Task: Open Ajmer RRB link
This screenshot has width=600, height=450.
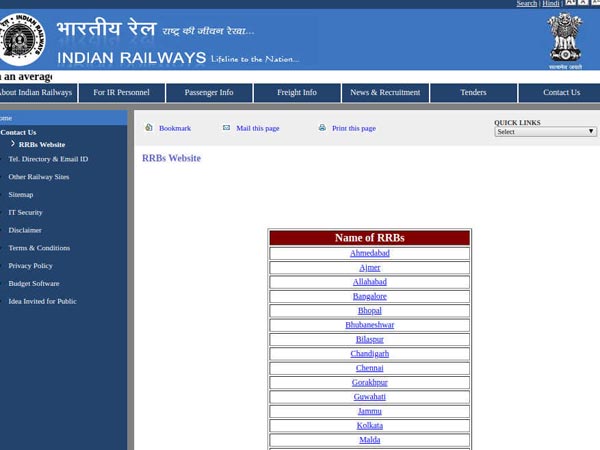Action: (370, 268)
